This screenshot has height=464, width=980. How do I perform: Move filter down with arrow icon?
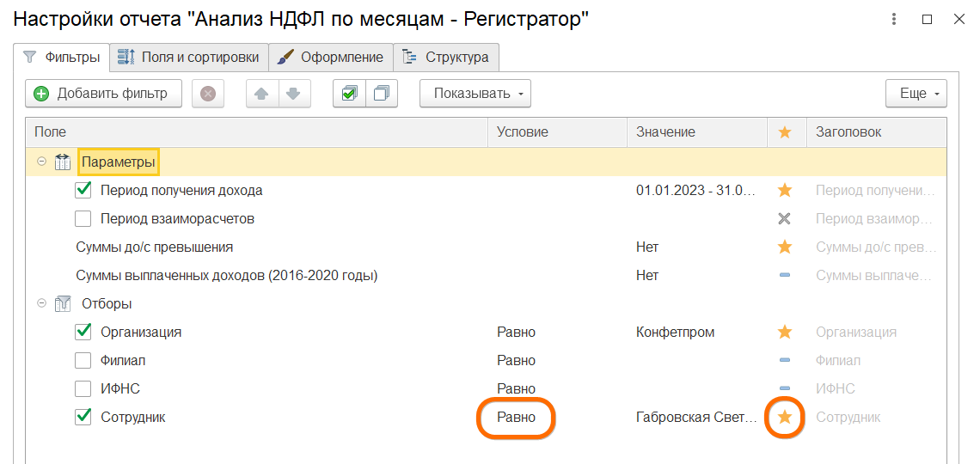tap(293, 94)
